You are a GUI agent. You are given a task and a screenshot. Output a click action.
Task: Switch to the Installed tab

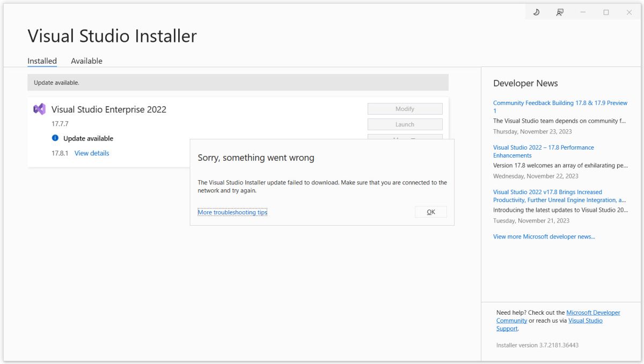(x=42, y=61)
